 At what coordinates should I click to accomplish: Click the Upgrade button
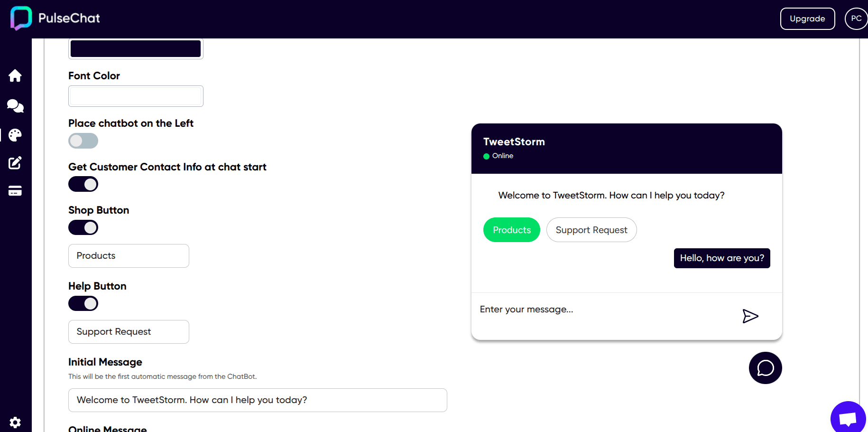(808, 18)
